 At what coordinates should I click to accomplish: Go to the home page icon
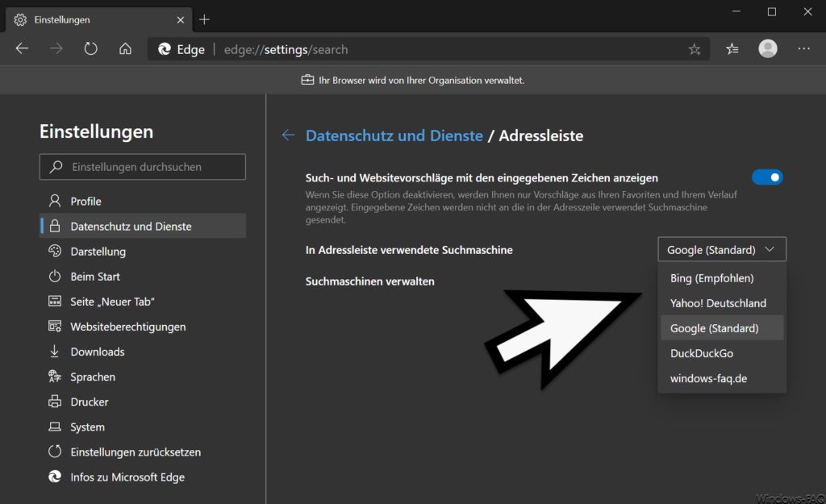coord(125,49)
